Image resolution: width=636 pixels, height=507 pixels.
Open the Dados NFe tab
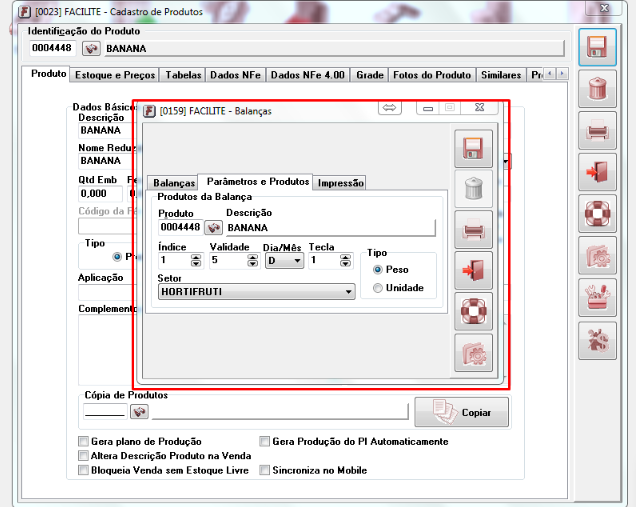click(235, 75)
